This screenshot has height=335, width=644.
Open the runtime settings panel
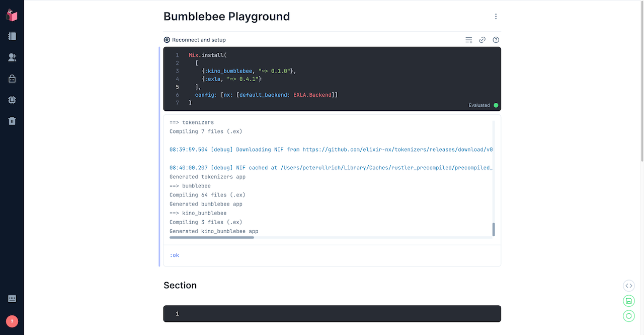12,100
